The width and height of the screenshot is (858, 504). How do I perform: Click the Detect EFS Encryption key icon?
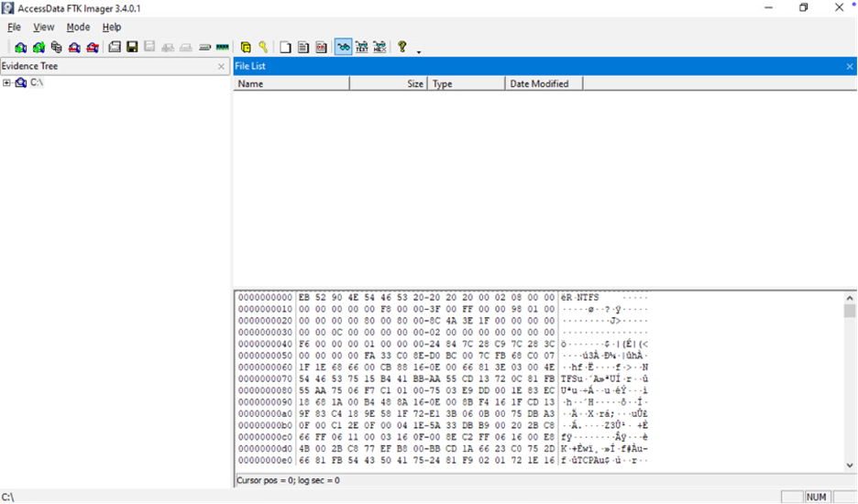[x=263, y=47]
